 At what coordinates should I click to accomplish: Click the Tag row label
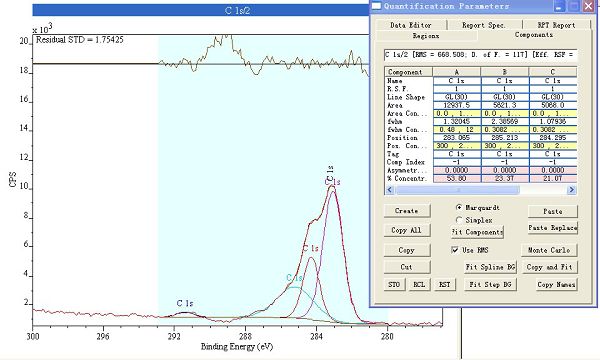pyautogui.click(x=393, y=154)
